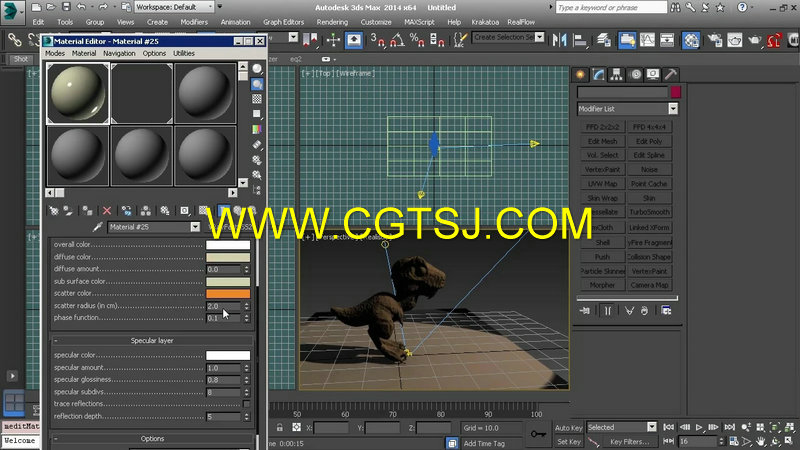Open the Selected key mode dropdown
The height and width of the screenshot is (450, 800).
point(621,428)
